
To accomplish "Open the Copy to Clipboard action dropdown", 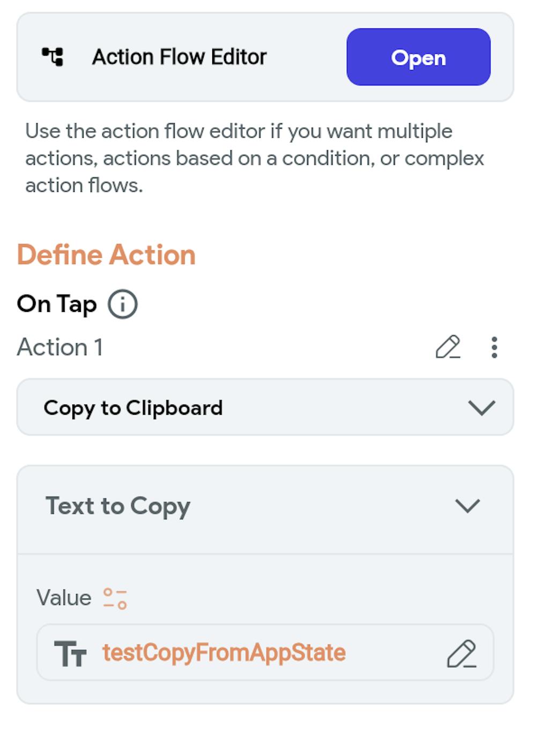I will [265, 407].
